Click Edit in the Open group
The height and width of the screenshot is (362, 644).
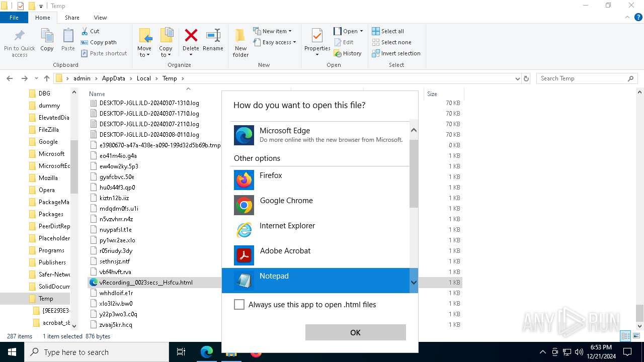point(343,42)
